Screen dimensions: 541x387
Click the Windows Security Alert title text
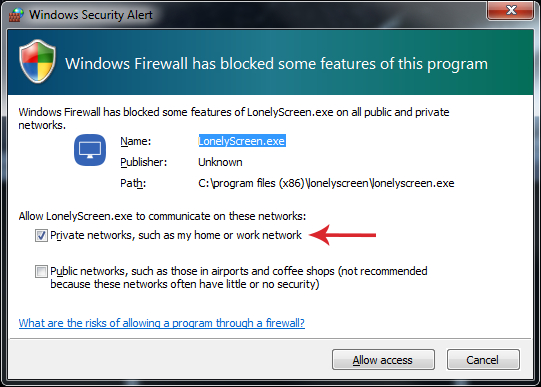pyautogui.click(x=91, y=15)
